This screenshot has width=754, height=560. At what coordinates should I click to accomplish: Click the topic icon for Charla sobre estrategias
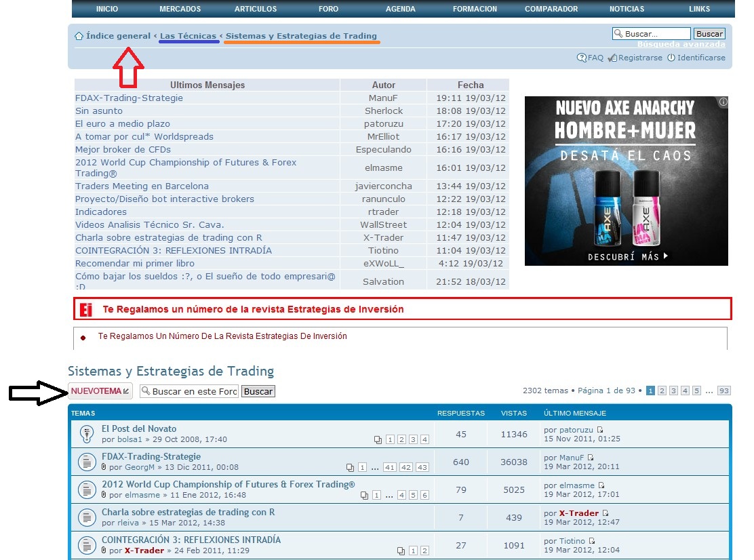click(x=87, y=518)
